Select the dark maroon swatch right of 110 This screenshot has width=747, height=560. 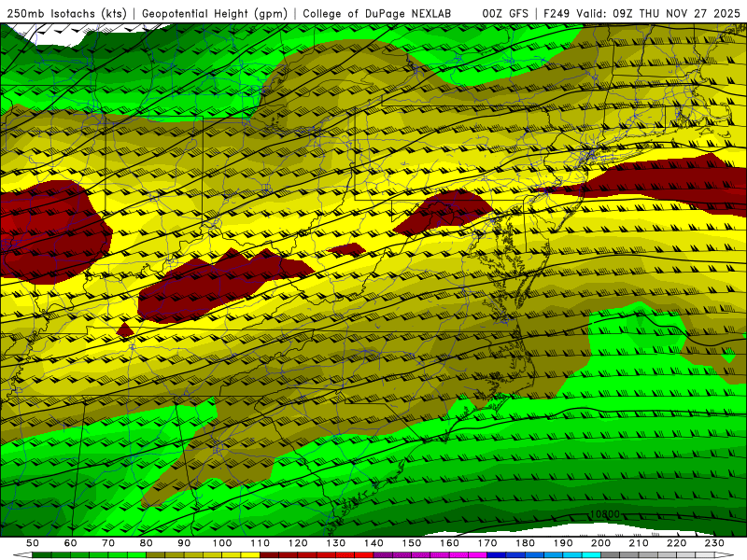click(x=269, y=555)
